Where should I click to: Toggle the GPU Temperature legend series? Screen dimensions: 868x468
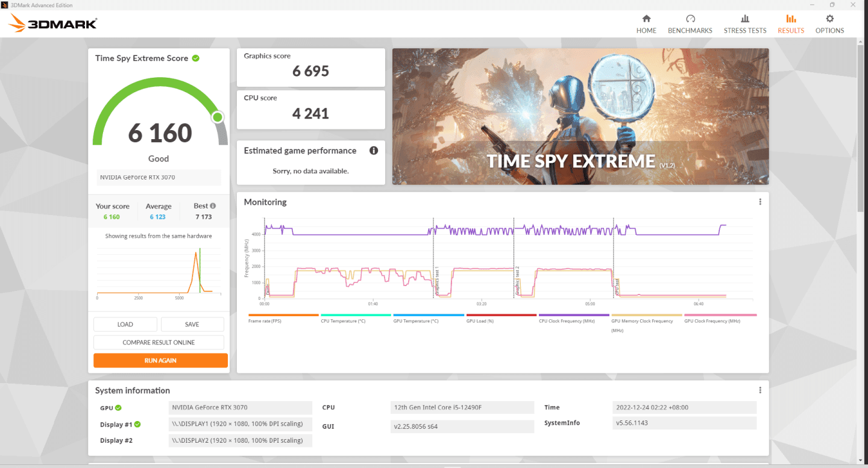click(x=429, y=318)
